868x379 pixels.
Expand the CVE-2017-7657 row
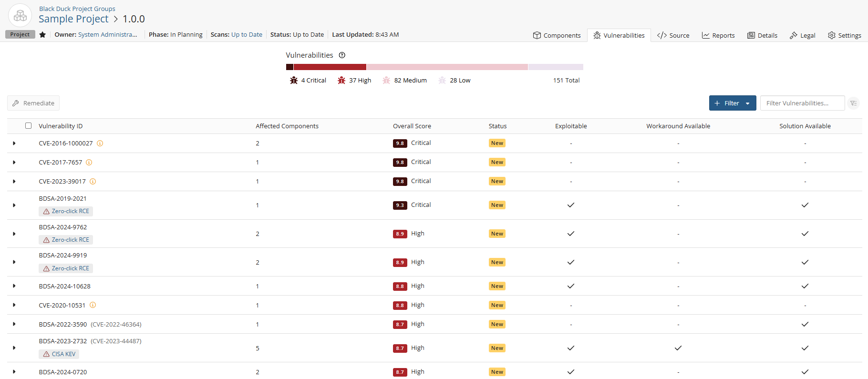(14, 163)
